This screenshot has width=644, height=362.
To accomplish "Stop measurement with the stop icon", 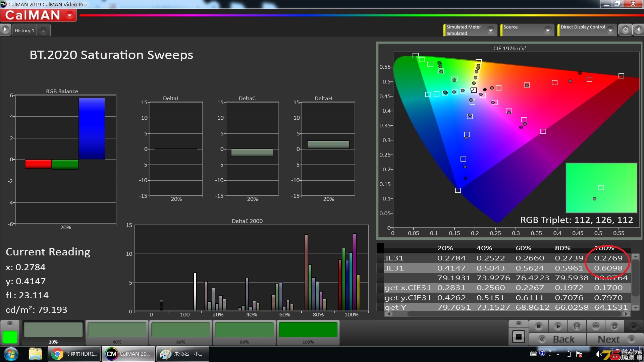I will click(x=539, y=326).
